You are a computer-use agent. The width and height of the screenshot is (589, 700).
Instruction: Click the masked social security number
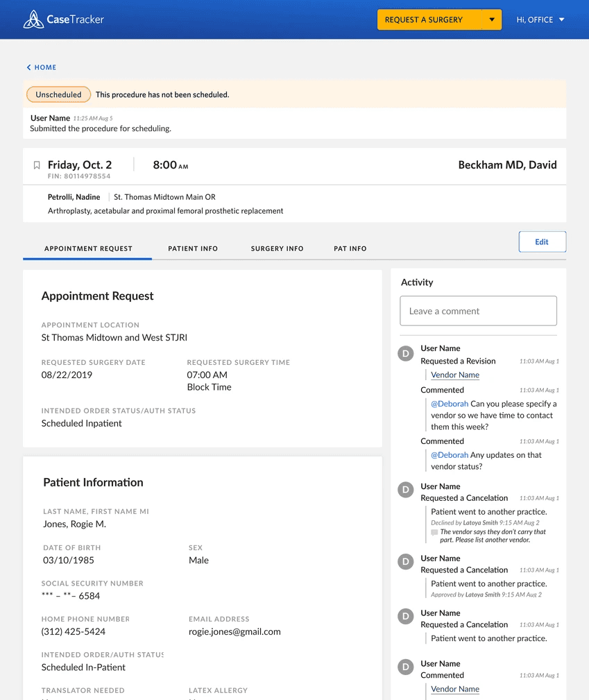(71, 596)
